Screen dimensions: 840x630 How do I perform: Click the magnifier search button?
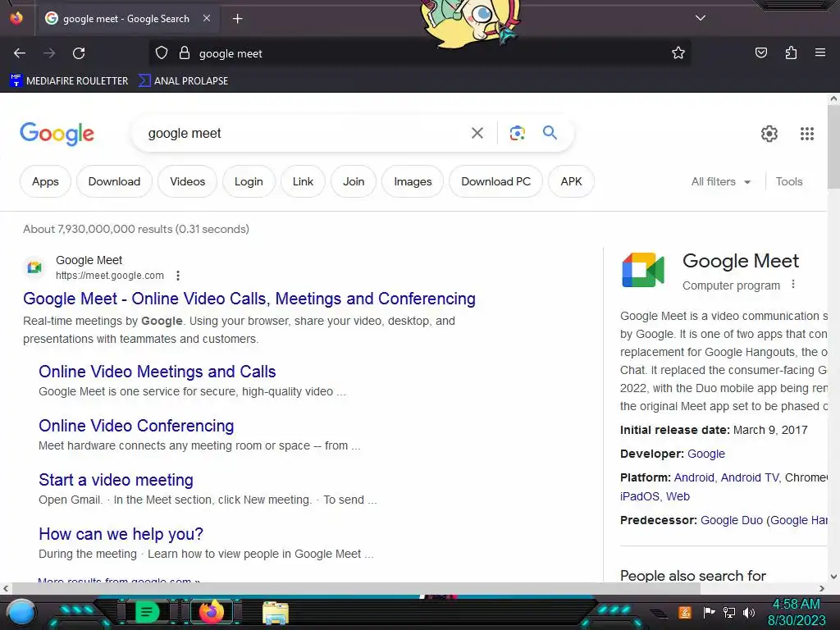click(x=550, y=132)
